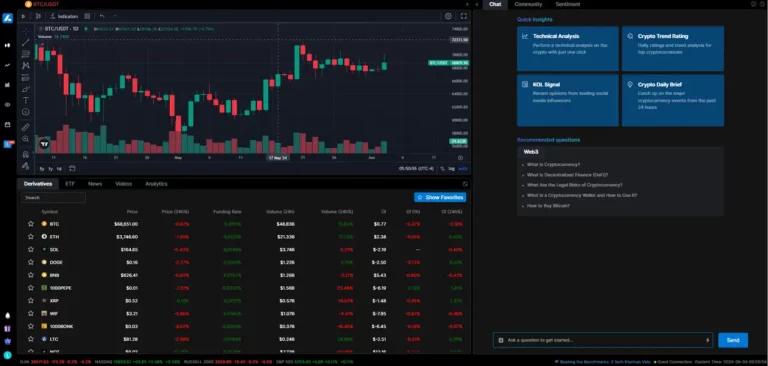Switch to the Chat tab
Screen dimensions: 768x366
click(x=495, y=4)
